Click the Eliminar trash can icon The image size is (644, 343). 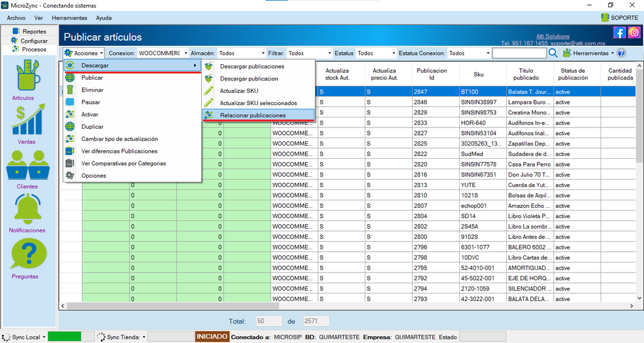[x=70, y=89]
